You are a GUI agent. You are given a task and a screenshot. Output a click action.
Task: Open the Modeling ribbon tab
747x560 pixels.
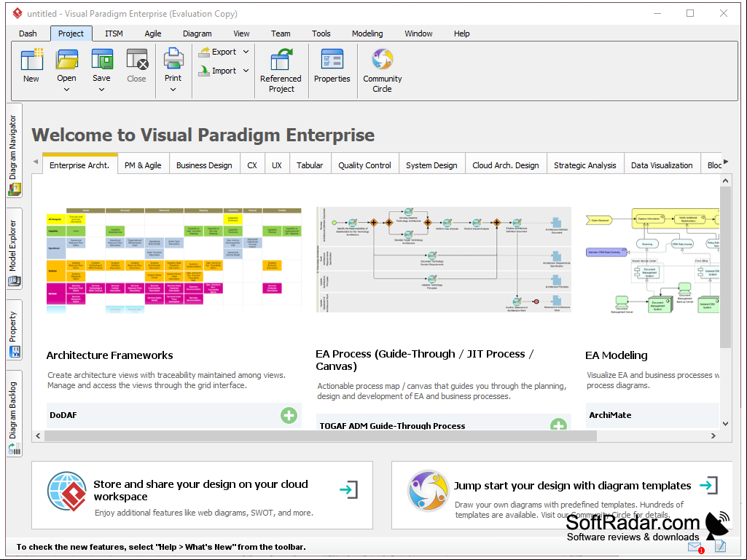click(367, 33)
